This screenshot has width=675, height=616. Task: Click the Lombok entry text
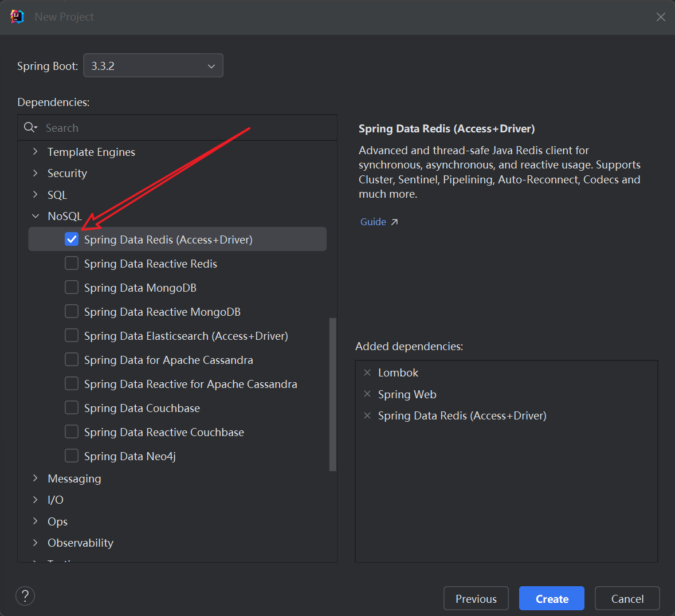pos(398,373)
